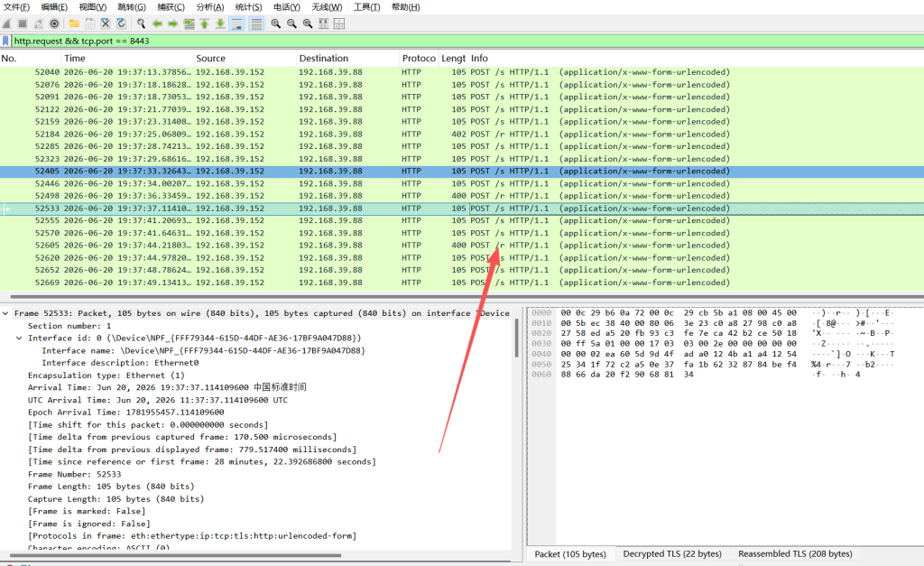
Task: Toggle packet list colorization
Action: click(256, 23)
